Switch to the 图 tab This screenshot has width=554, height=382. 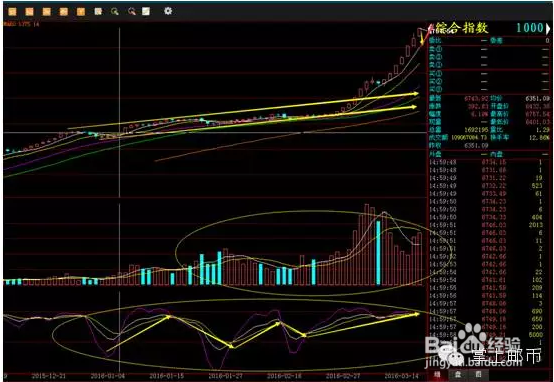pyautogui.click(x=478, y=374)
